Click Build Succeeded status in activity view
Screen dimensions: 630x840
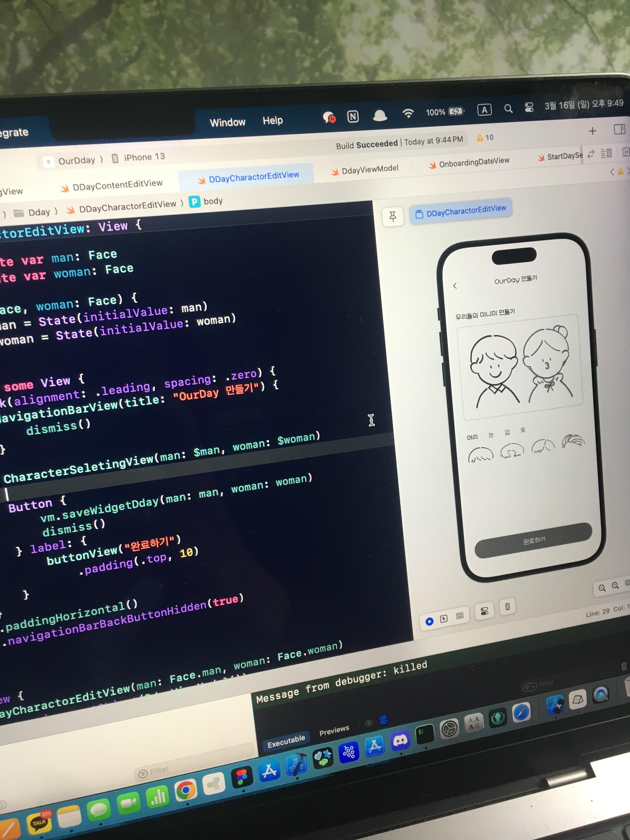coord(400,142)
